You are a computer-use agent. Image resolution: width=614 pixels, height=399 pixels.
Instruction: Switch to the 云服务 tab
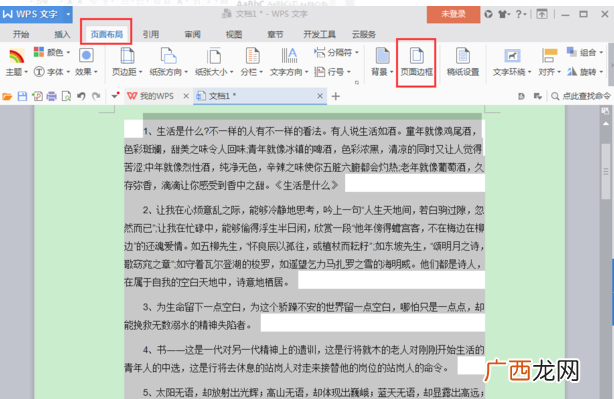click(x=364, y=34)
